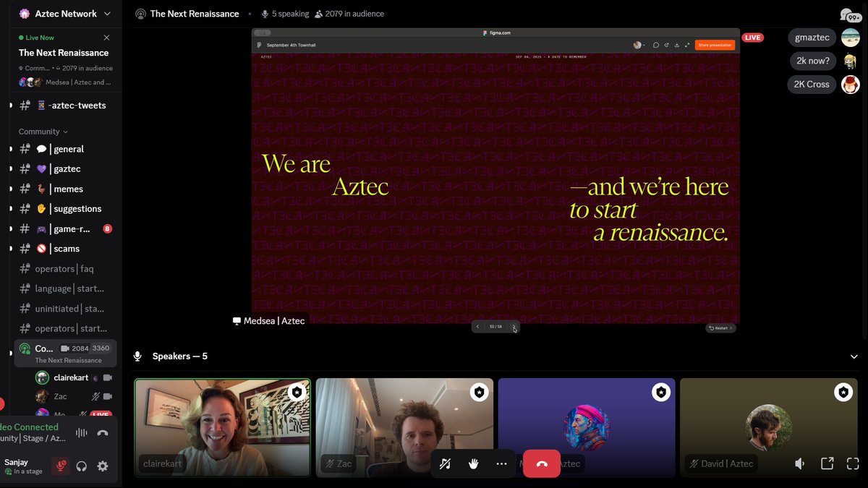Viewport: 868px width, 488px height.
Task: Toggle the speaker volume on David's tile
Action: click(x=800, y=463)
